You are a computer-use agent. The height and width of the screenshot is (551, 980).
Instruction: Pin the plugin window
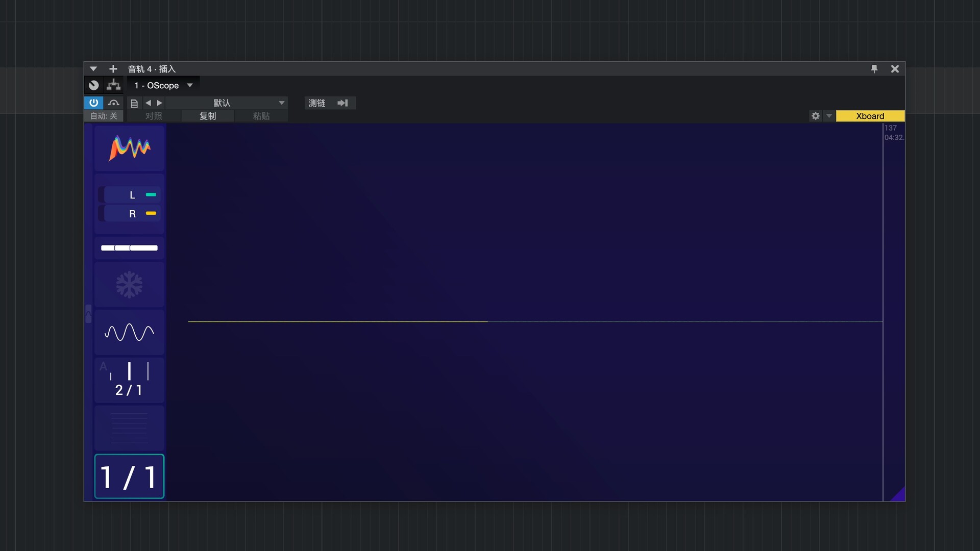(x=874, y=69)
